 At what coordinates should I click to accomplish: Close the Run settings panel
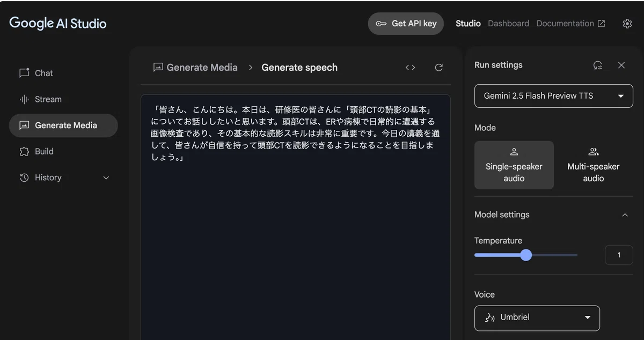[x=621, y=65]
